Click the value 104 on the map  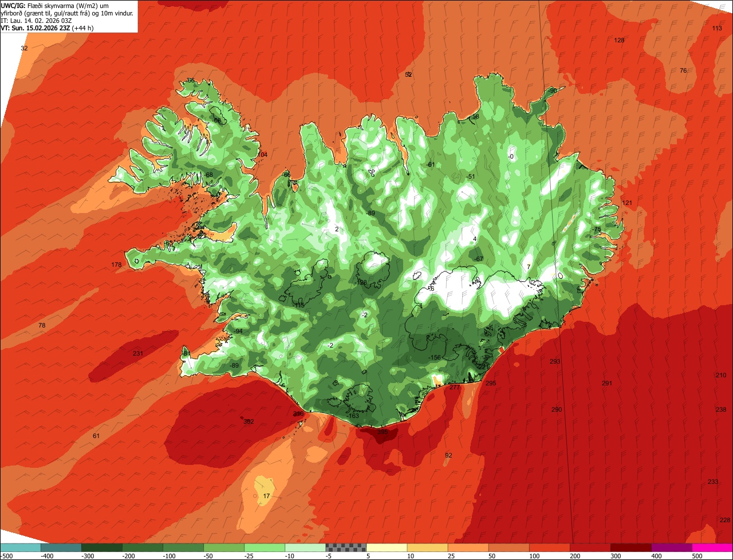tap(262, 155)
